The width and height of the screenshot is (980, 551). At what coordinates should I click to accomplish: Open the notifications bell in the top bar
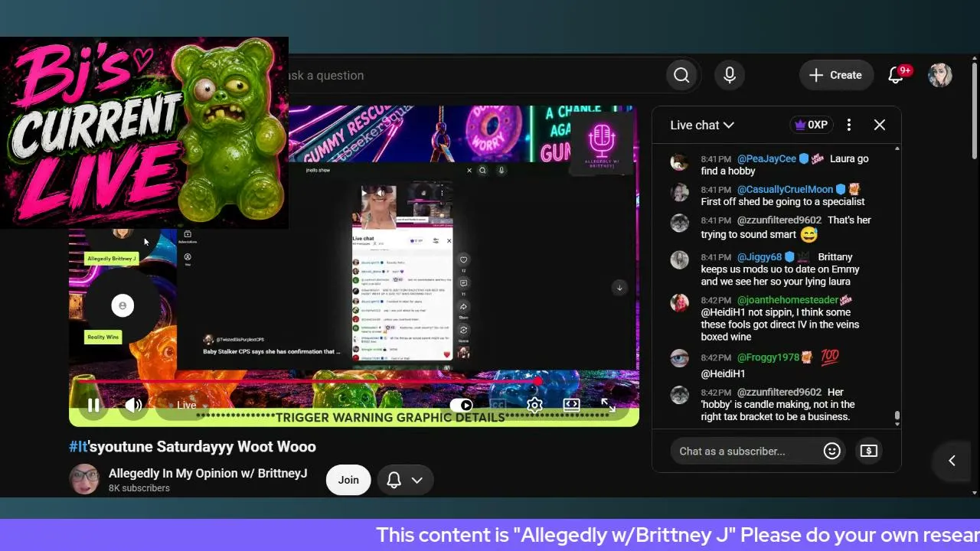(x=897, y=75)
